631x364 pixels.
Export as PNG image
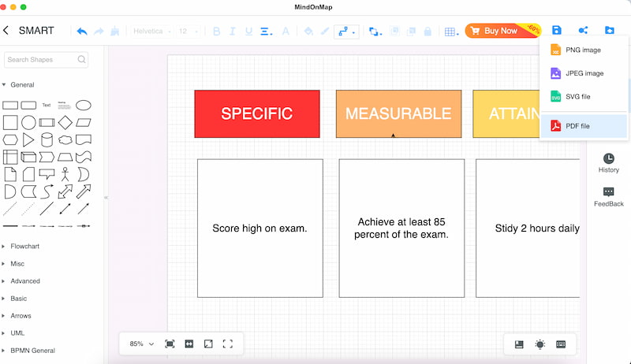584,50
